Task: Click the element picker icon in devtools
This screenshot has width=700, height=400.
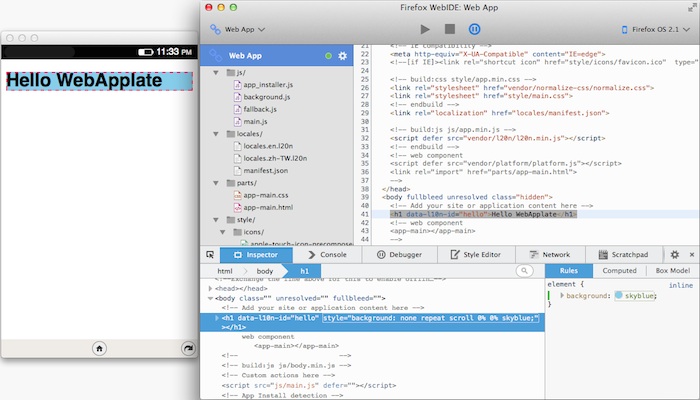Action: [210, 255]
